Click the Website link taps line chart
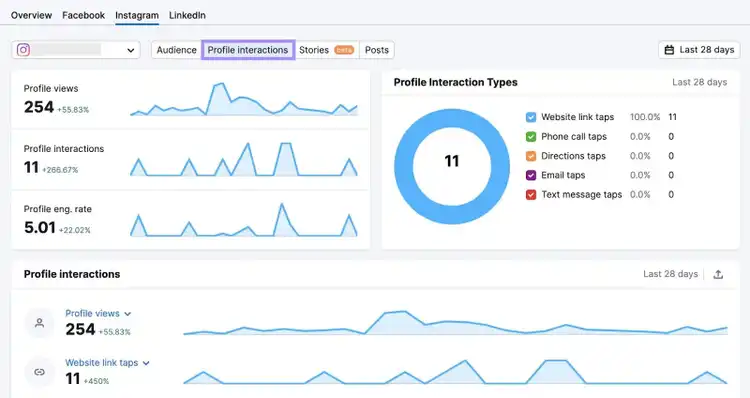Screen dimensions: 750x398 (455, 372)
